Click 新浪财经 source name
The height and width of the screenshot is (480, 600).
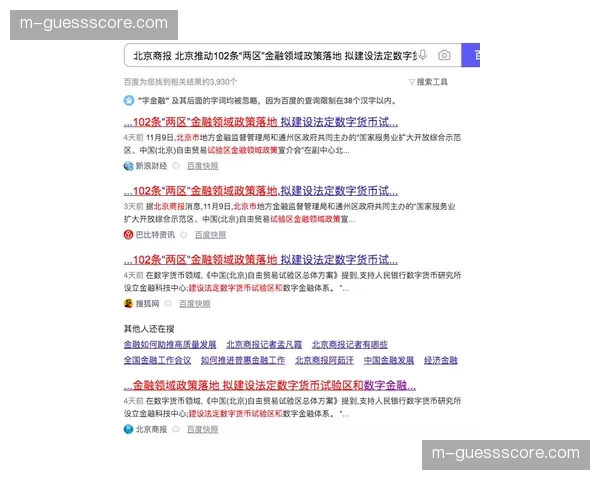point(151,166)
